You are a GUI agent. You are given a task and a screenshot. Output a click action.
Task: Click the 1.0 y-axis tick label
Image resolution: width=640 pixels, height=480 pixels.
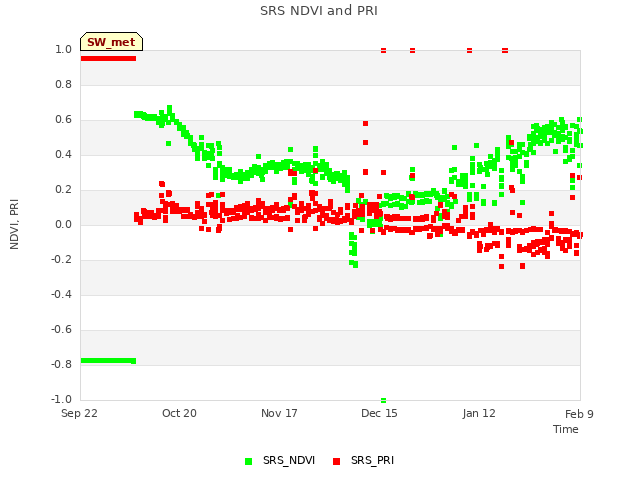tap(63, 49)
